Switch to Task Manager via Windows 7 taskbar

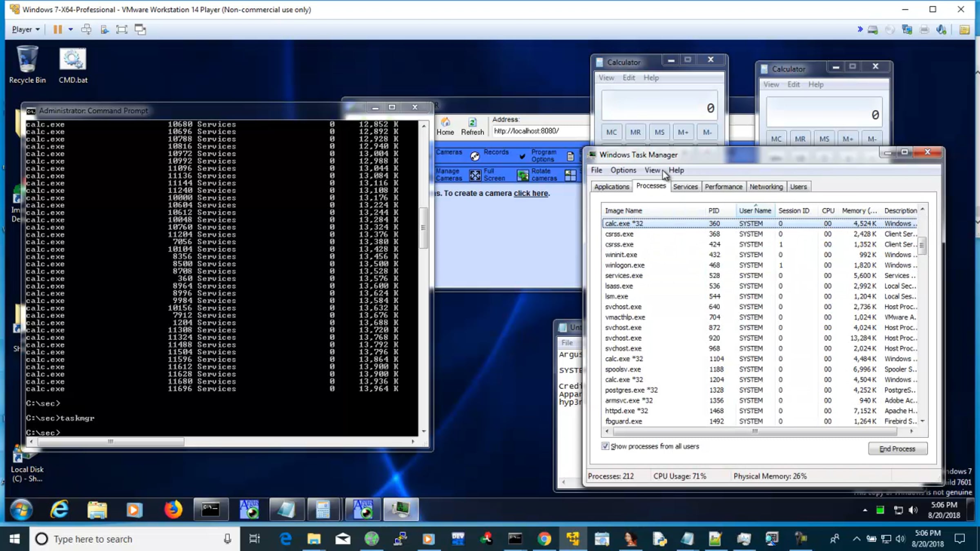[401, 510]
